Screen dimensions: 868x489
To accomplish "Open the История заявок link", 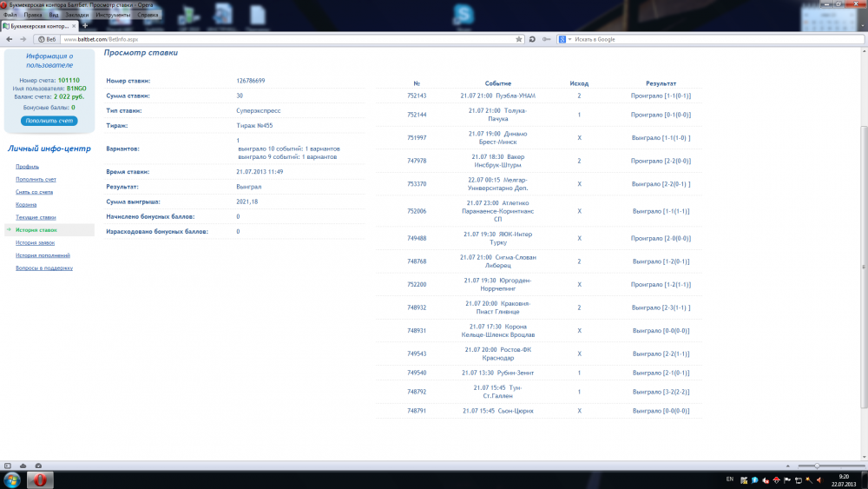I will tap(35, 242).
